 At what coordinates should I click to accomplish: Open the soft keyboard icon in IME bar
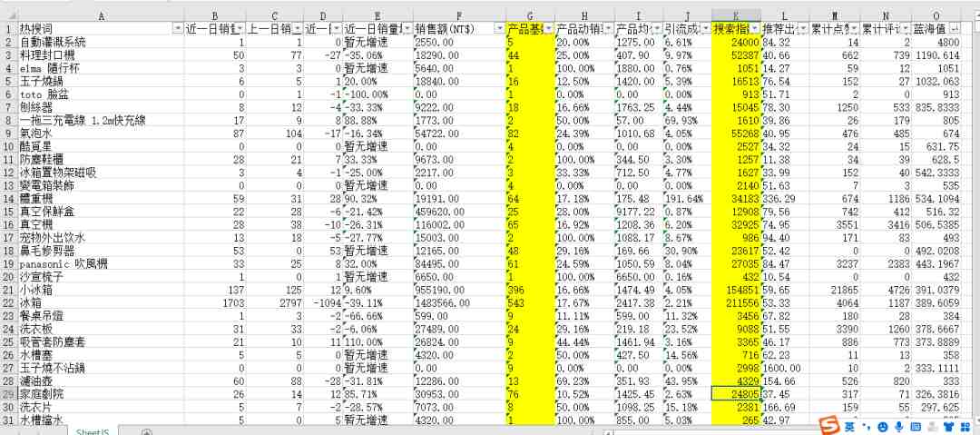[x=915, y=428]
